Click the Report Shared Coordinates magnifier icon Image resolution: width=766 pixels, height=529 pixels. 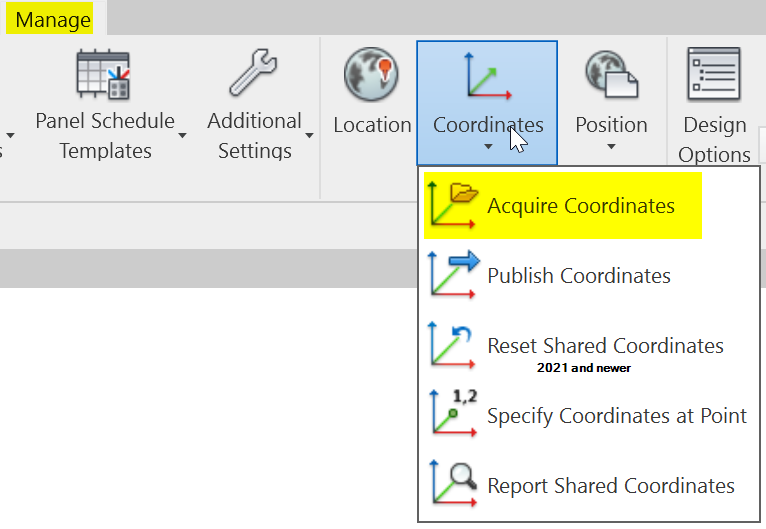[x=453, y=485]
